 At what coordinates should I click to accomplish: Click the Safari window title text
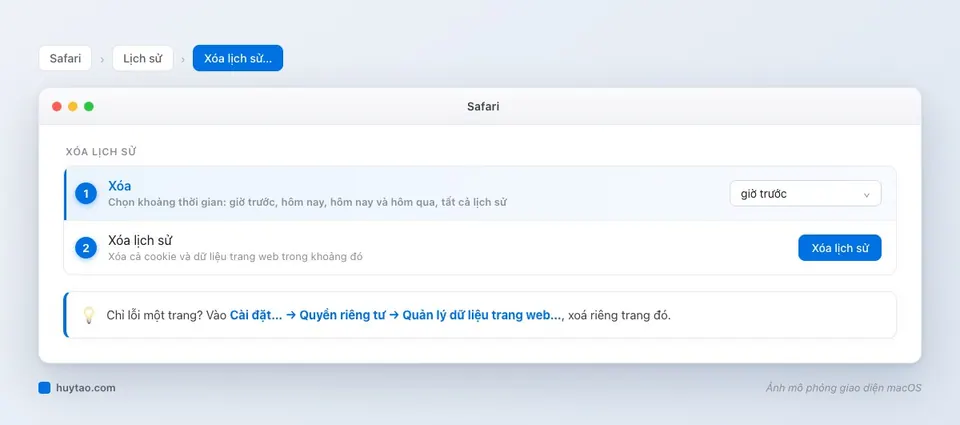pos(483,107)
